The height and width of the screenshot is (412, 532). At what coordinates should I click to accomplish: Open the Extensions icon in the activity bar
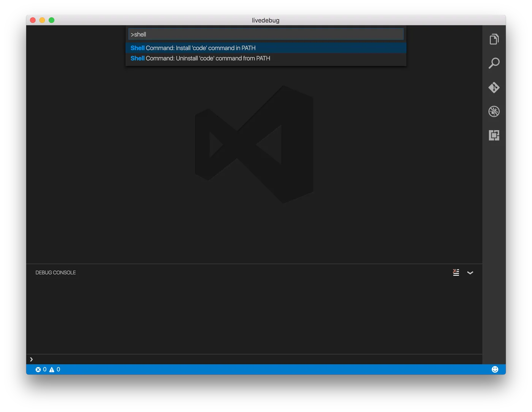coord(494,135)
